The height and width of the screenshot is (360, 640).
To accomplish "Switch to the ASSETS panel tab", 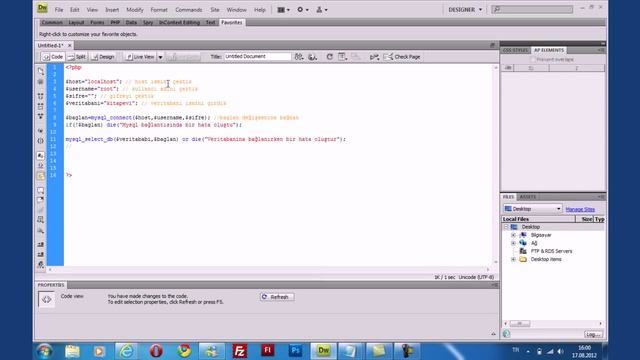I will point(528,197).
